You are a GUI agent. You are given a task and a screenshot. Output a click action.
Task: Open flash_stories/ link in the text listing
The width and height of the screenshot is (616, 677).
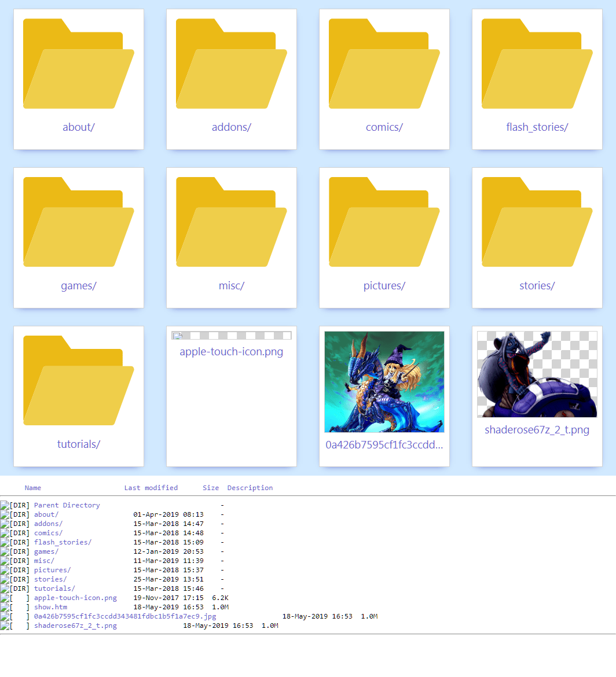coord(63,542)
